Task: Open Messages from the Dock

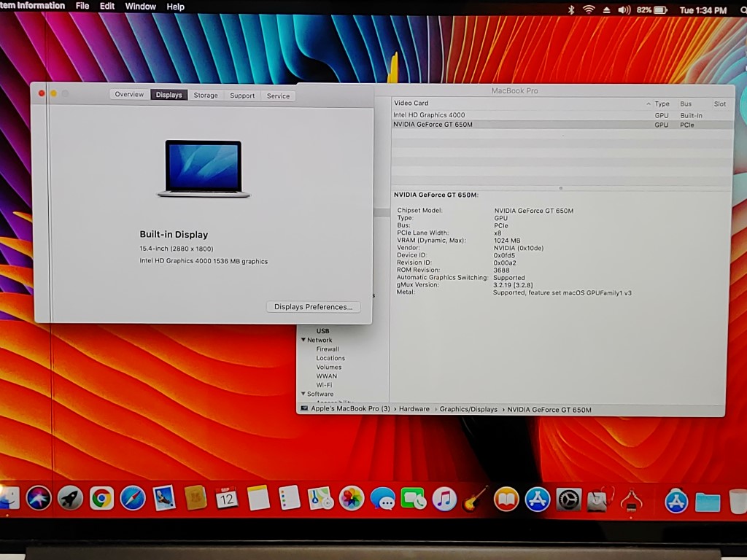Action: click(383, 499)
